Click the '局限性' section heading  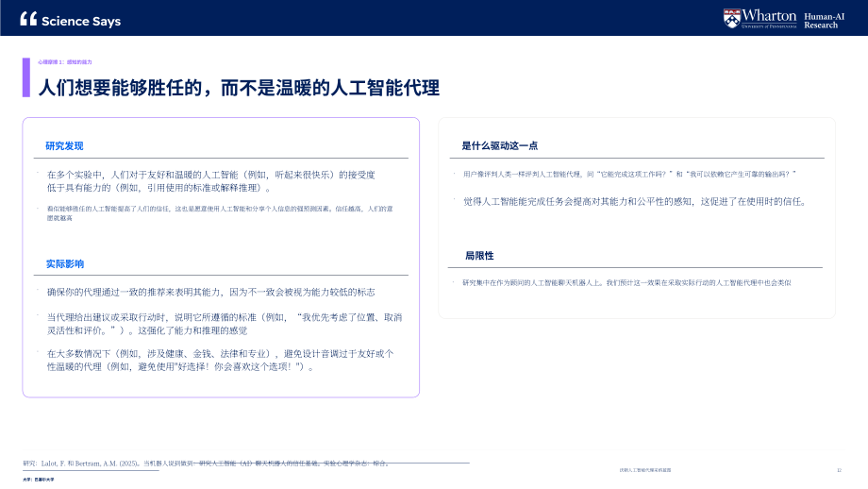[479, 255]
